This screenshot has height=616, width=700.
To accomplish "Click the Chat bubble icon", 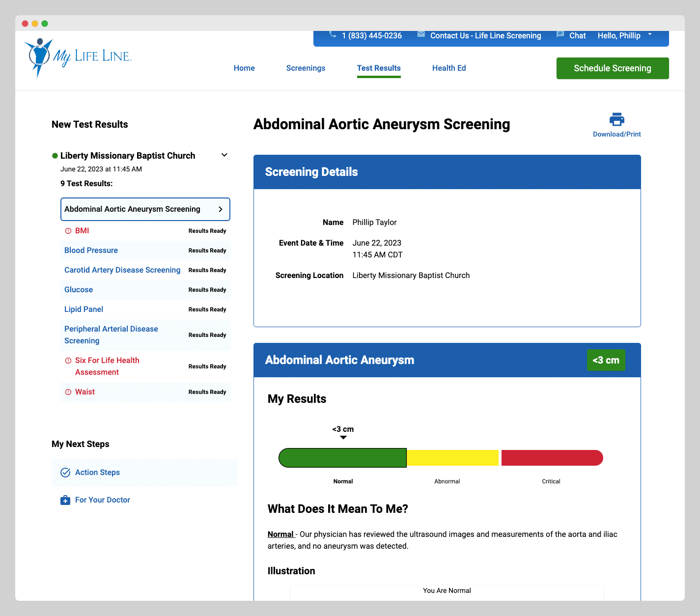I will [x=560, y=34].
